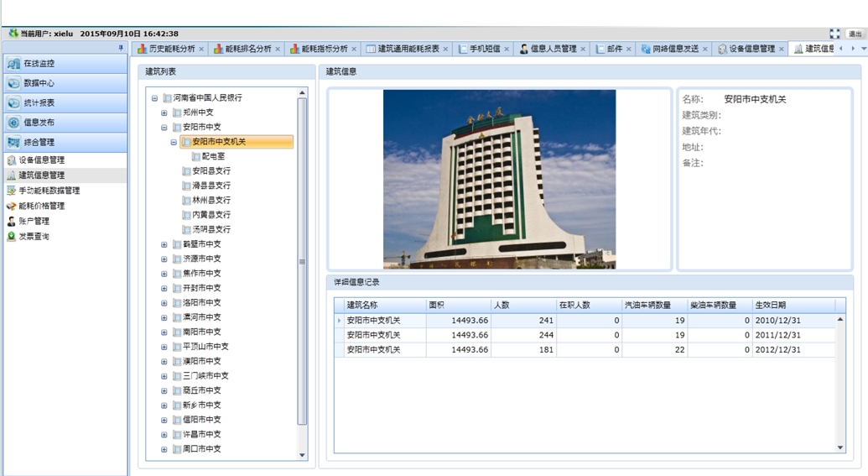
Task: Switch to the 历史能耗分析 tab
Action: click(x=171, y=50)
